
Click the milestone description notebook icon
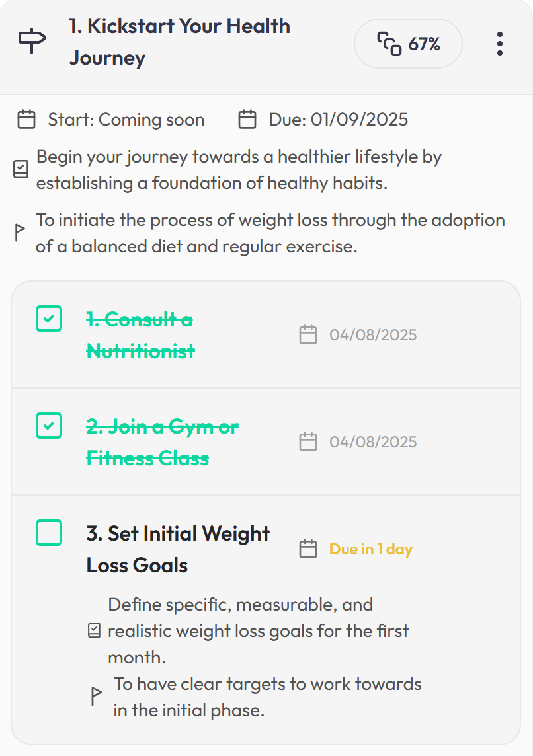(x=20, y=170)
